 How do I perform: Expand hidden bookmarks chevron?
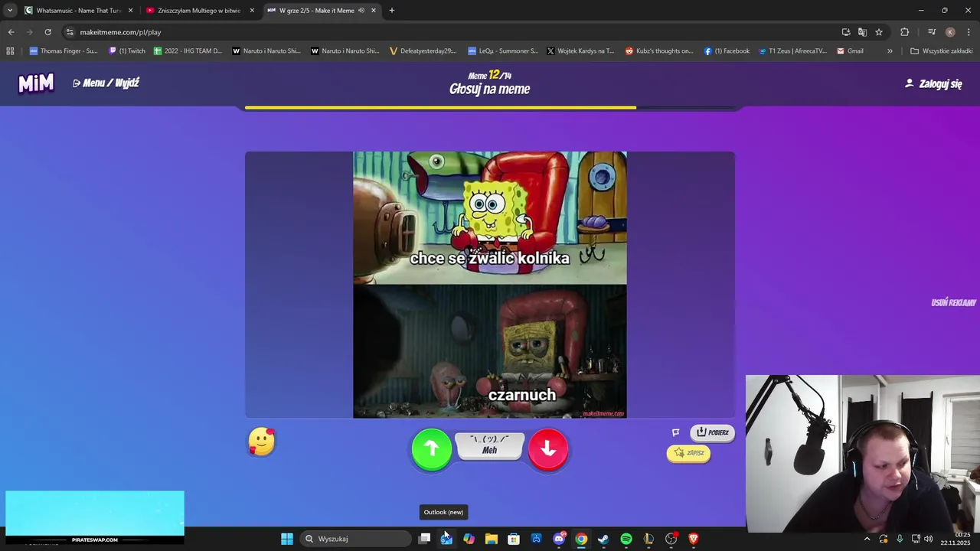[890, 51]
